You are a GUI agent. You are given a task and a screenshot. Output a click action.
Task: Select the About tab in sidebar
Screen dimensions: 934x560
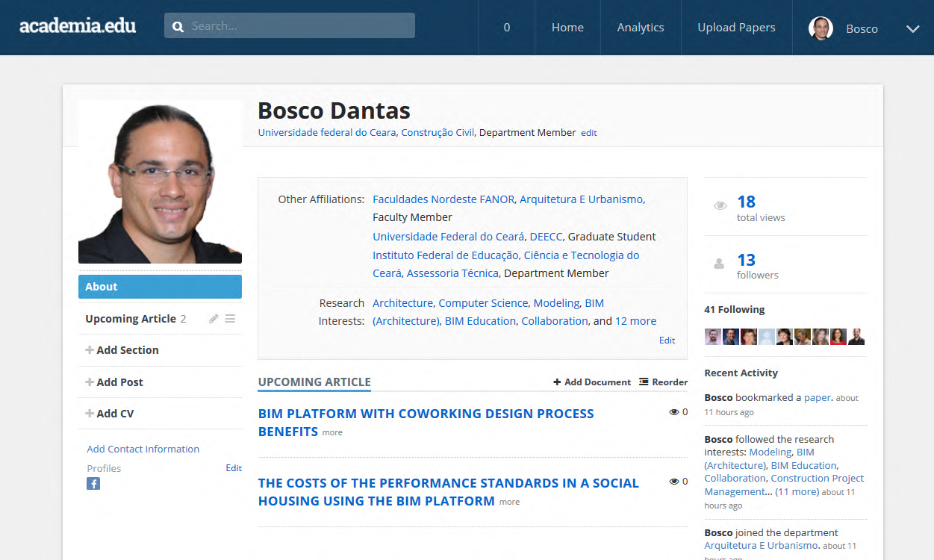[160, 287]
